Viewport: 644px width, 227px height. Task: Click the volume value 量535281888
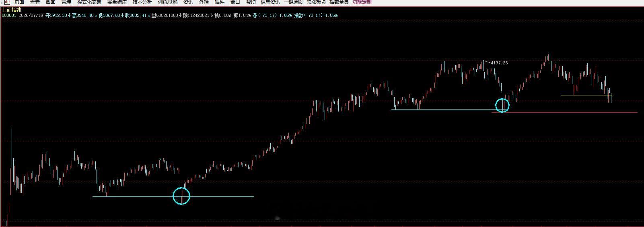(165, 15)
